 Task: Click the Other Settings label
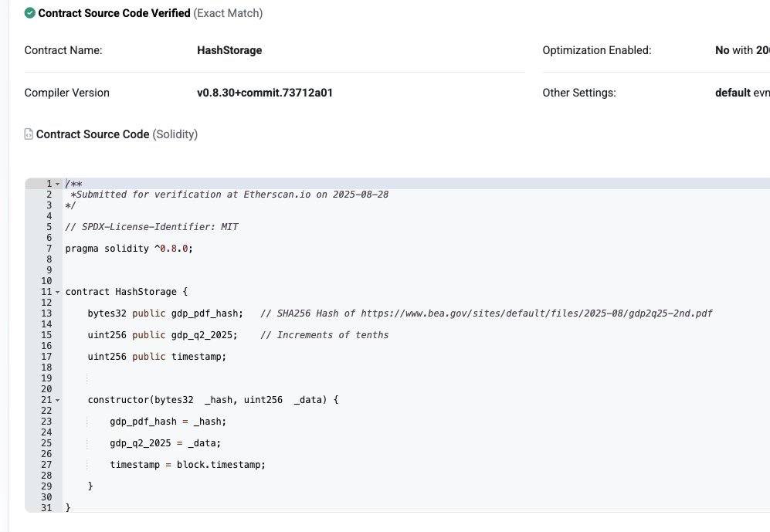coord(579,93)
